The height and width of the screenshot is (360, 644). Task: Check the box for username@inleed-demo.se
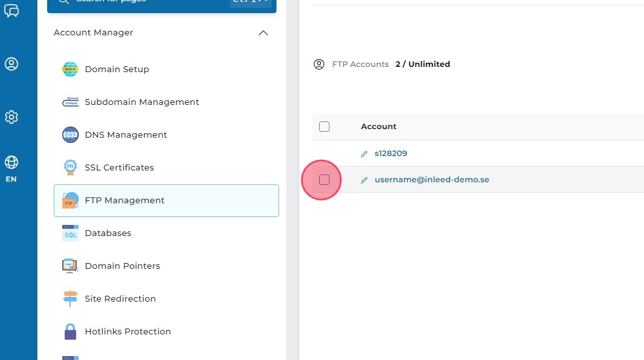click(324, 180)
